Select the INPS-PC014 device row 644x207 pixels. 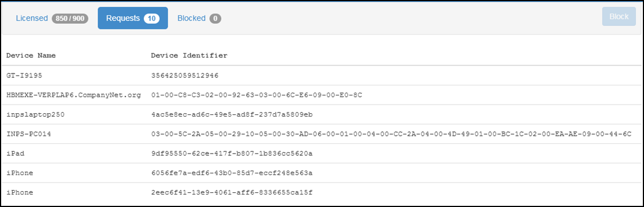pos(322,134)
